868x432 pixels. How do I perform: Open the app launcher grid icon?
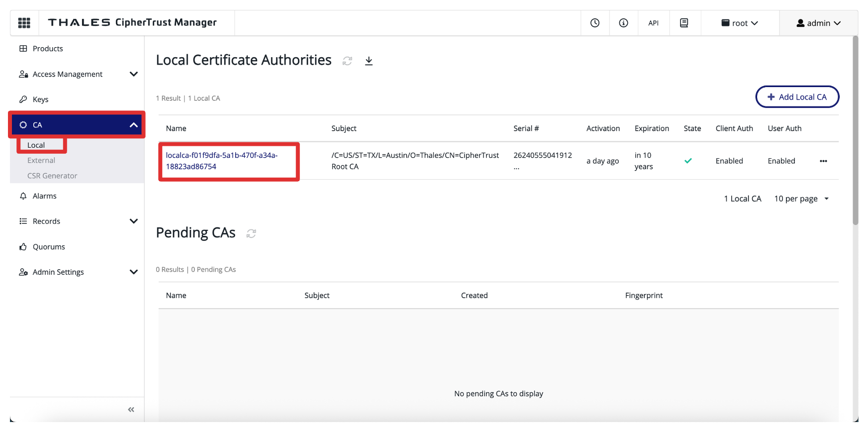tap(24, 23)
